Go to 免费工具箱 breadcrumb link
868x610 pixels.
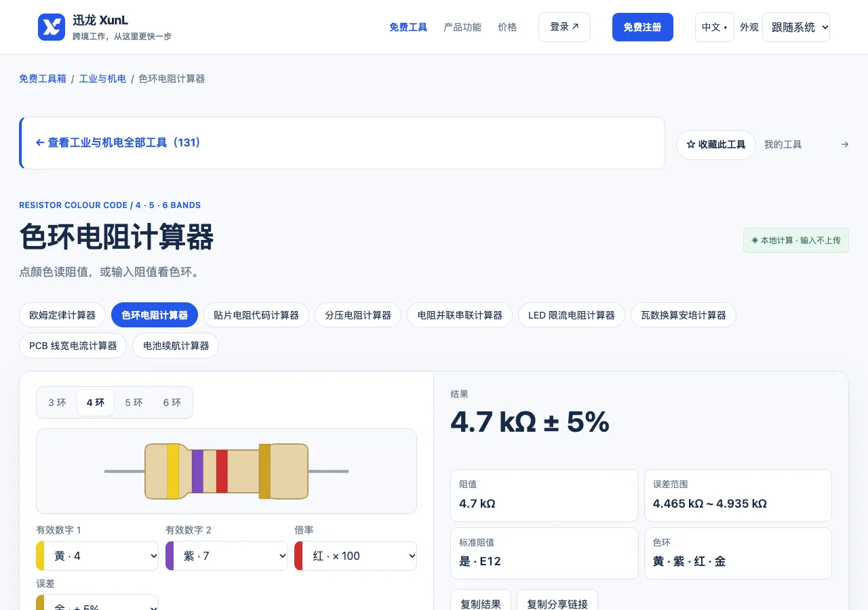[x=43, y=79]
